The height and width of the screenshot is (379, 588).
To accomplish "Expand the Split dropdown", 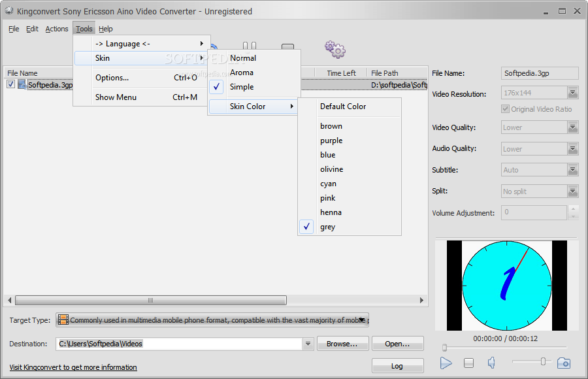I will (572, 191).
